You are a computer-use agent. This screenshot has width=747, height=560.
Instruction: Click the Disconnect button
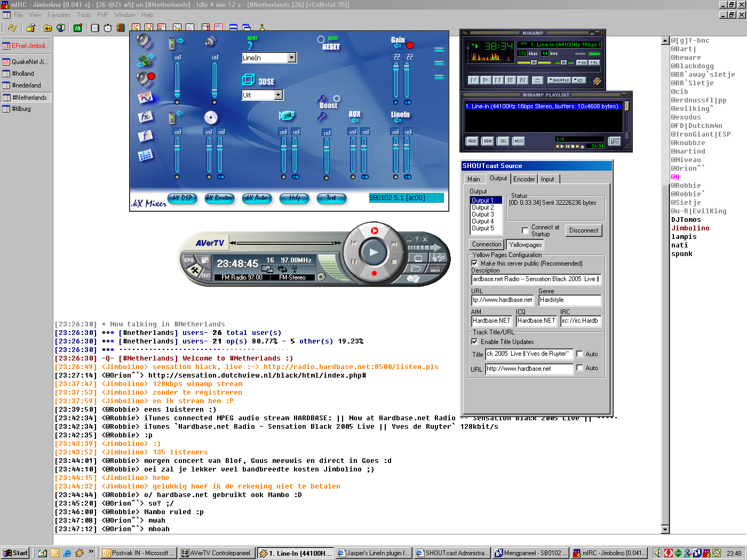point(584,230)
